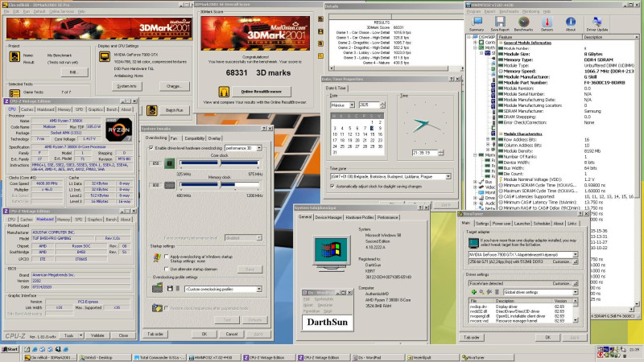Viewport: 644px width, 362px height.
Task: Open Benchmarks menu in HWiNFO32 menu bar
Action: tap(509, 11)
